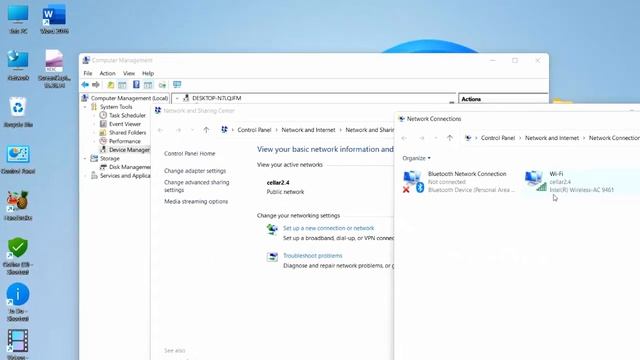The height and width of the screenshot is (360, 640).
Task: Click Change adapter settings link
Action: tap(195, 171)
